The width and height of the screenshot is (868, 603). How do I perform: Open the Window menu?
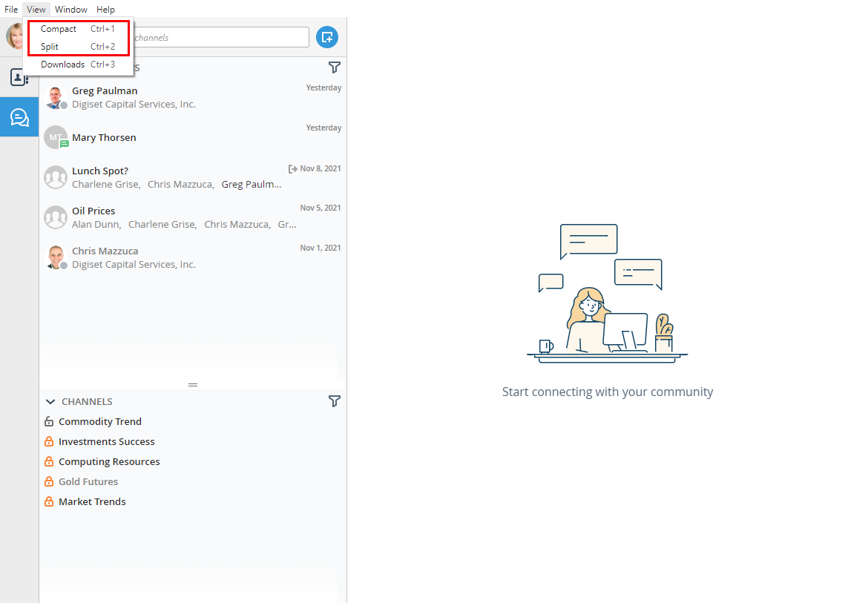(x=71, y=10)
